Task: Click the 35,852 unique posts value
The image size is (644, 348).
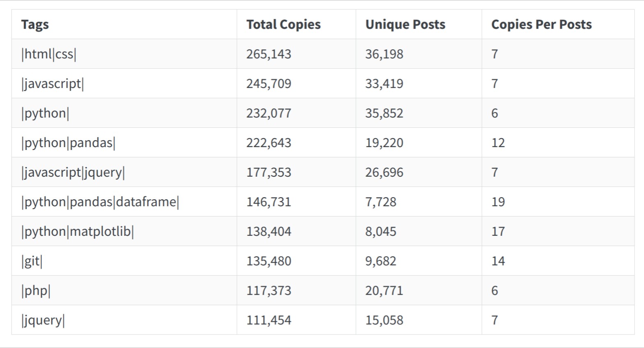Action: 384,113
